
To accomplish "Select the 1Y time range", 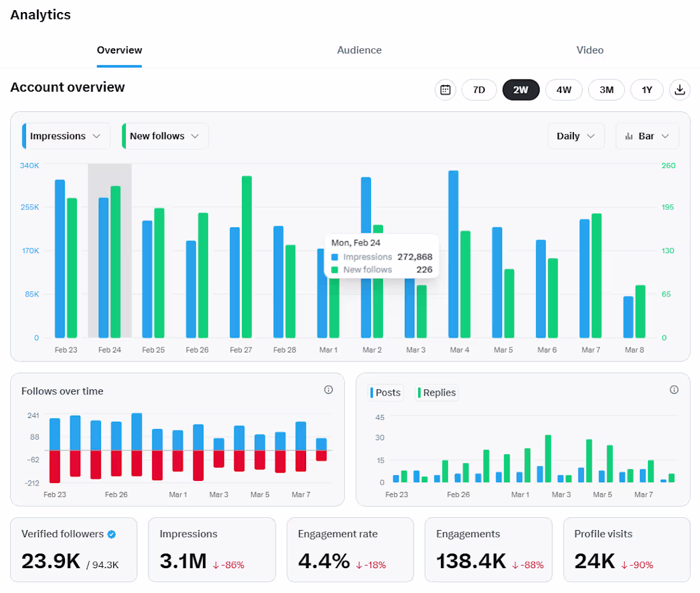I will click(647, 90).
